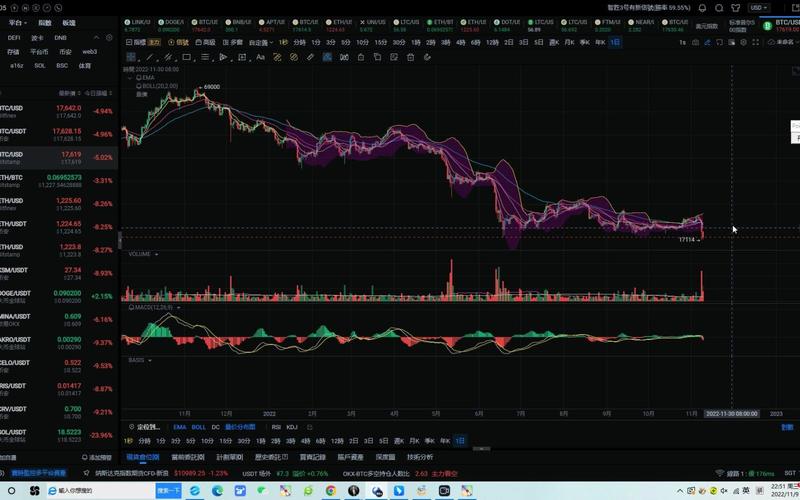Select the Aa text annotation tool
Screen dimensions: 800x500
(x=260, y=57)
